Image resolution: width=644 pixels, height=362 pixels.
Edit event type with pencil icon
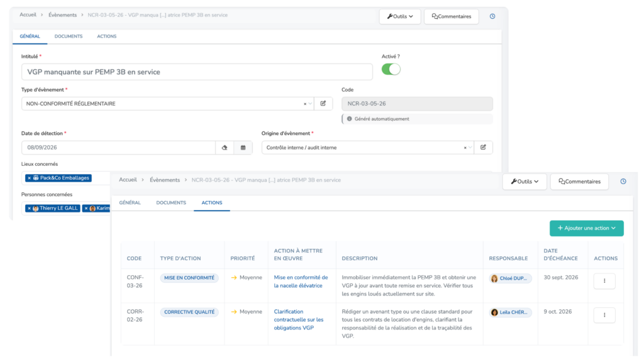(323, 104)
